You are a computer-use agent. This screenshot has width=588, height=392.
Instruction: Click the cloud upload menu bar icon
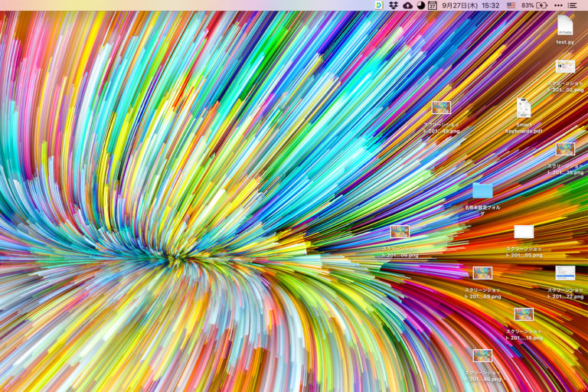tap(407, 5)
